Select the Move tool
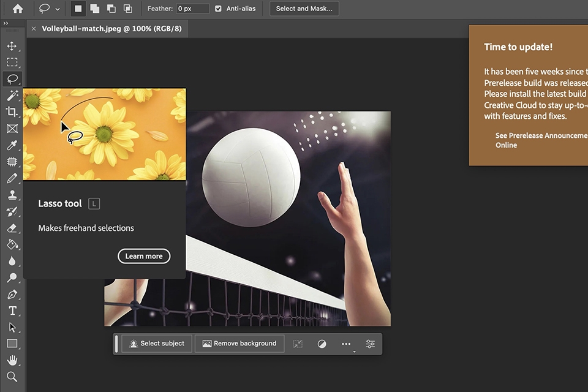The image size is (588, 392). coord(12,45)
